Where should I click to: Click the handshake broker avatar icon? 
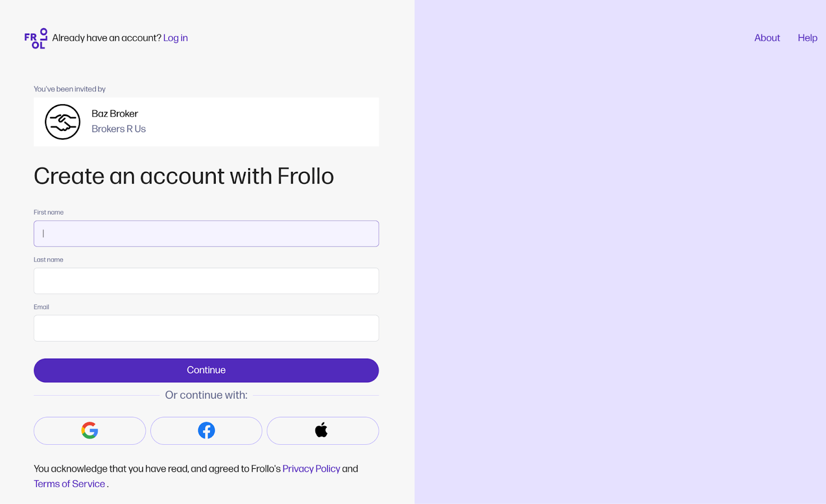(x=62, y=122)
